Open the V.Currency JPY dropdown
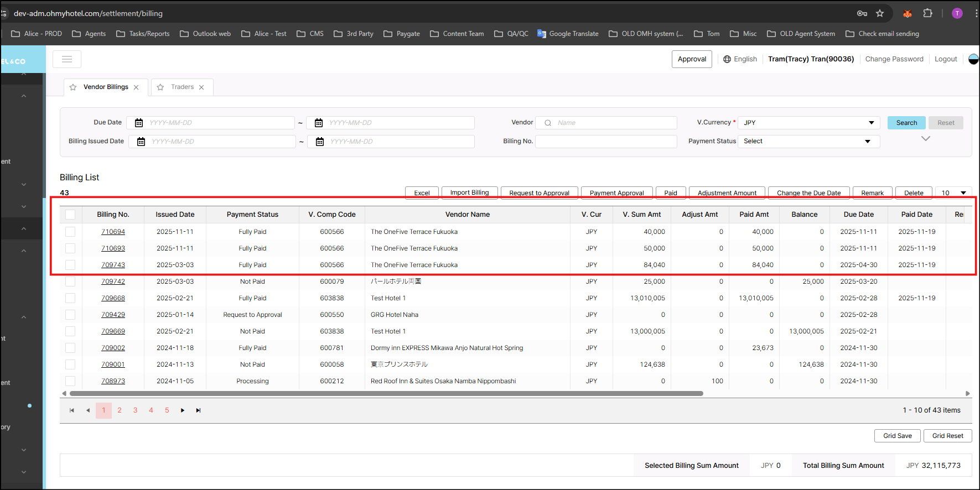The width and height of the screenshot is (980, 490). pyautogui.click(x=808, y=123)
